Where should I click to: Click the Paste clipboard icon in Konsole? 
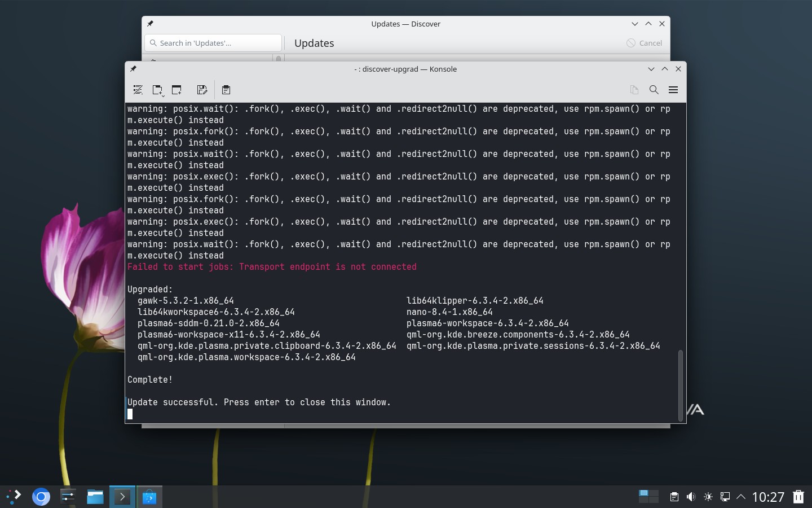click(226, 90)
